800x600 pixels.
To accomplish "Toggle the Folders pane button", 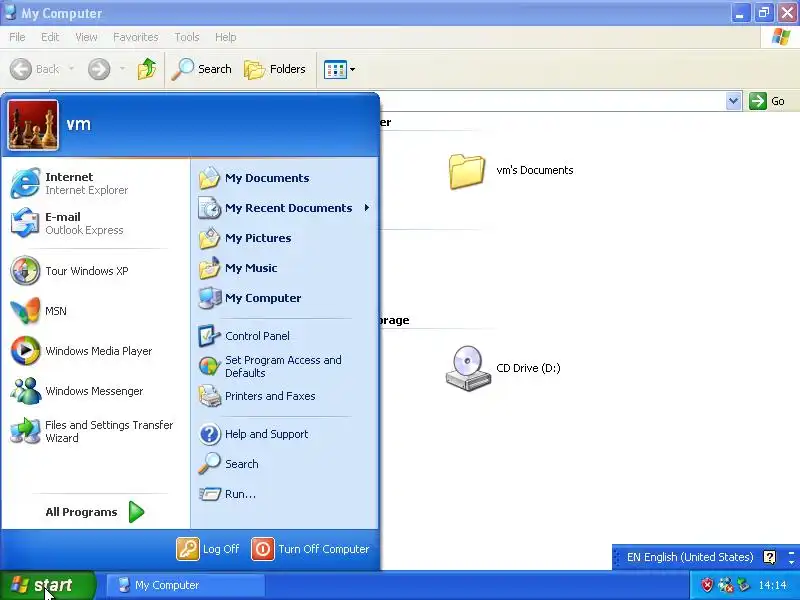I will (275, 69).
